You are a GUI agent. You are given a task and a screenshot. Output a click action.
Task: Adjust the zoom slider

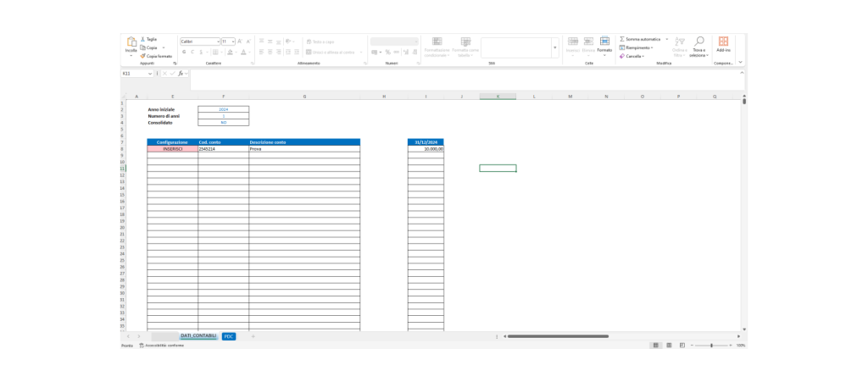(711, 346)
